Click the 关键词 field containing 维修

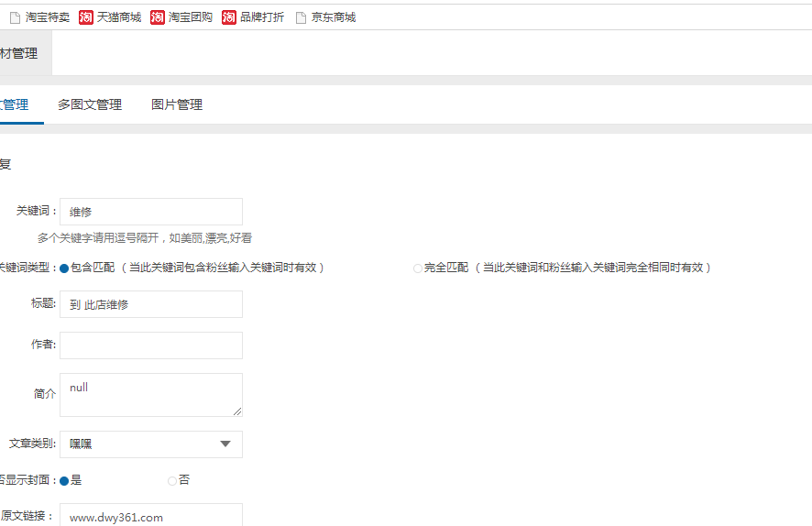[x=151, y=212]
